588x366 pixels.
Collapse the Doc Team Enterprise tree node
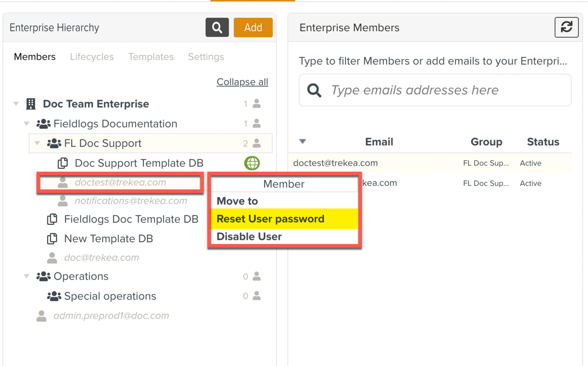coord(16,104)
